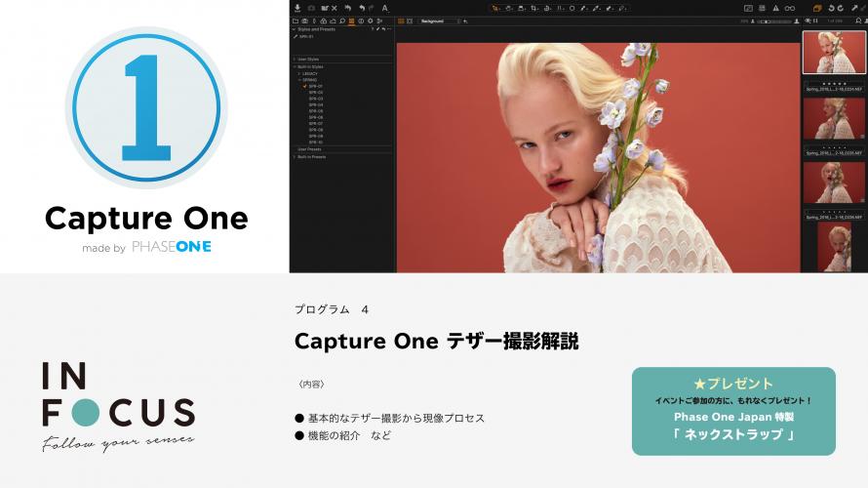Click the exposure warning triangle icon

(775, 9)
